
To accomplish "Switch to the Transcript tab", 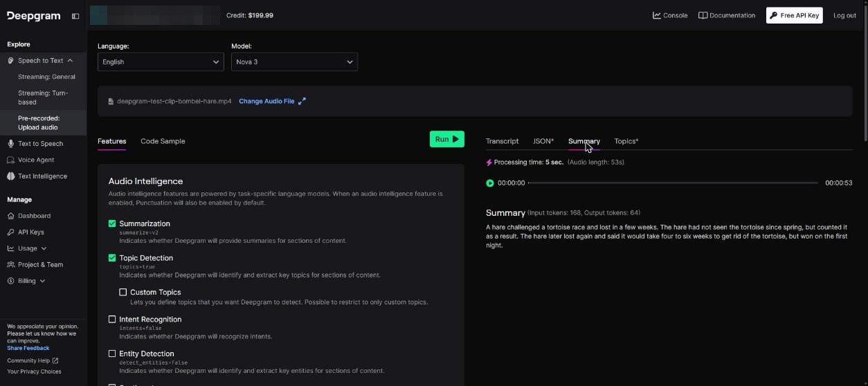I will tap(502, 141).
